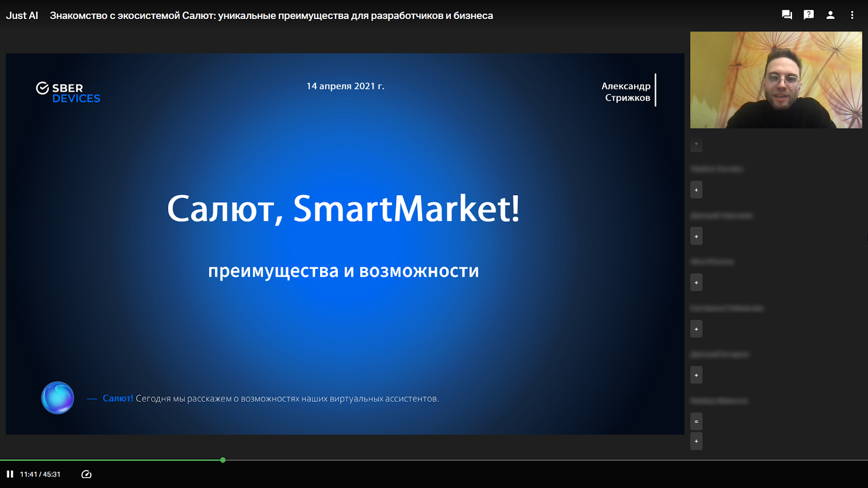Screen dimensions: 868x488
Task: Click the slide heading 'Салют, SmartMarket!'
Action: (343, 209)
